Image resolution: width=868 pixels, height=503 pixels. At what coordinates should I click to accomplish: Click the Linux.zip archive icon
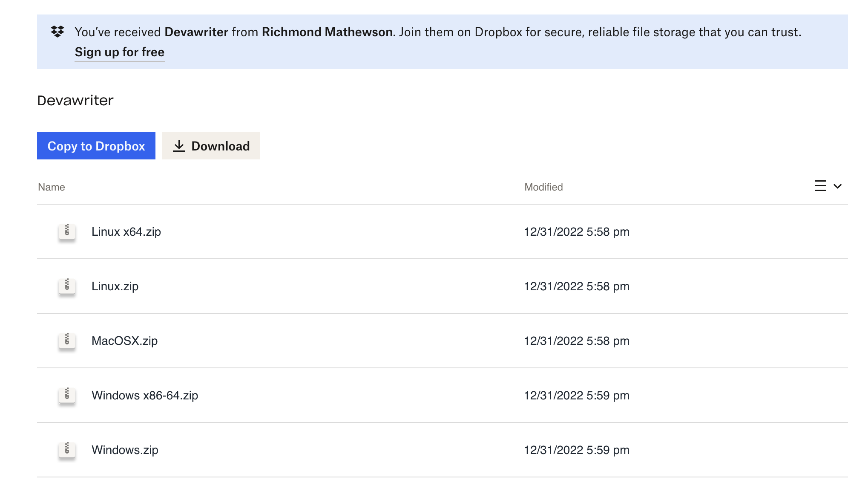(67, 286)
